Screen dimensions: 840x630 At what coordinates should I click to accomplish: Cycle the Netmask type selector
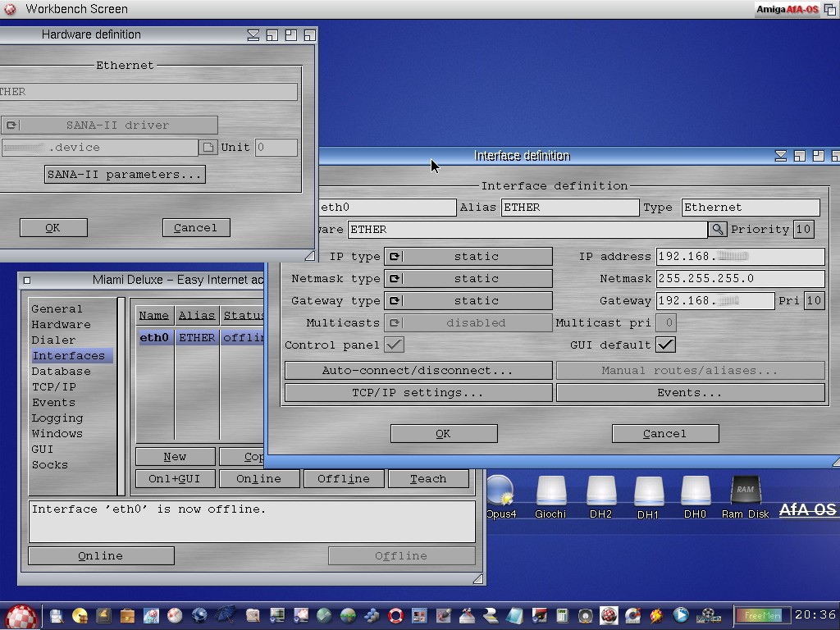pos(468,279)
